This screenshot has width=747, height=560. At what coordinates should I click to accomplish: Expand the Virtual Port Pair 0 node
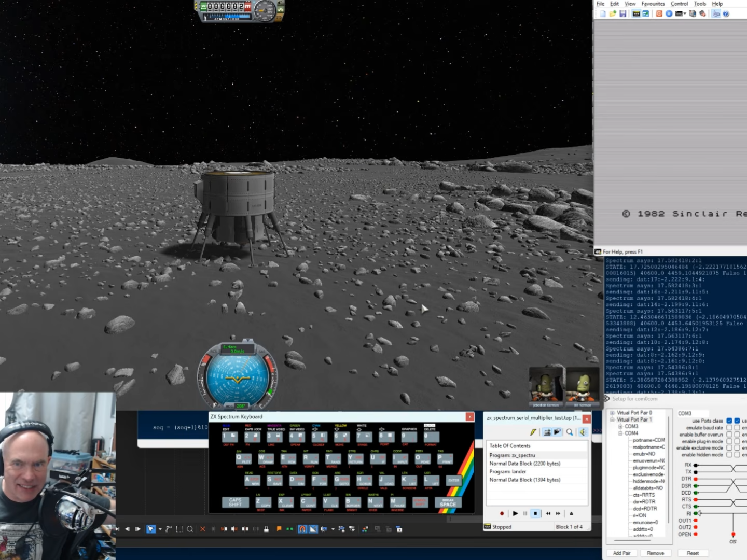(612, 413)
